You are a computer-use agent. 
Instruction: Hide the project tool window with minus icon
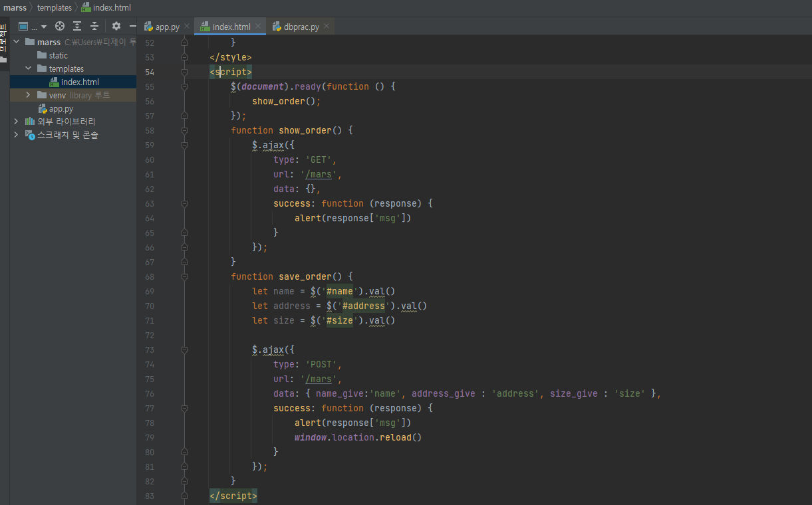point(132,26)
